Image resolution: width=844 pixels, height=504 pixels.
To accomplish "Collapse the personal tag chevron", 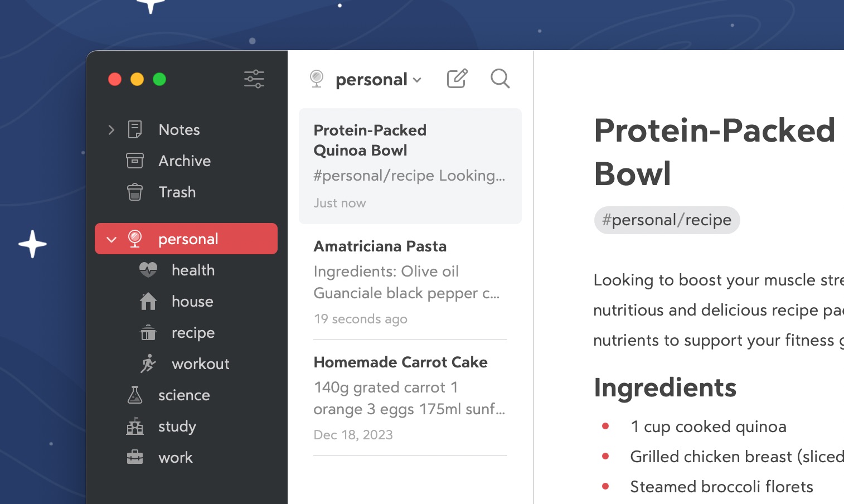I will coord(111,239).
